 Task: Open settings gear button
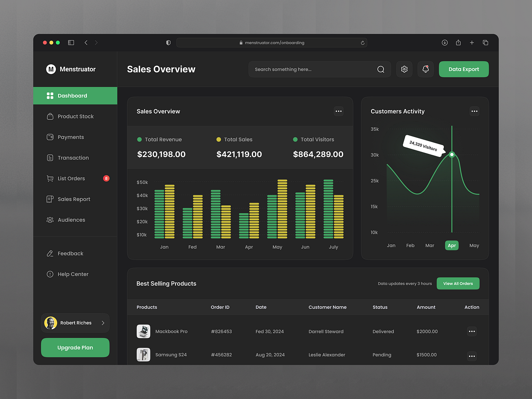click(404, 69)
